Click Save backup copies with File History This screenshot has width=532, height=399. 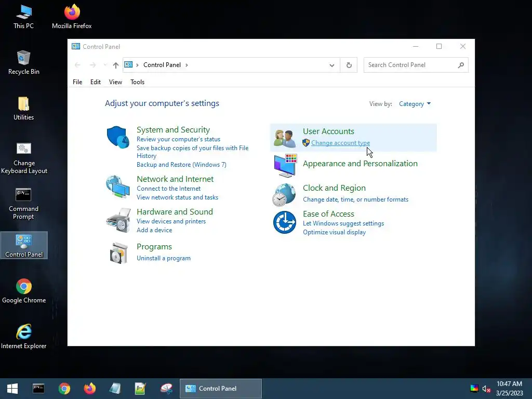(192, 152)
